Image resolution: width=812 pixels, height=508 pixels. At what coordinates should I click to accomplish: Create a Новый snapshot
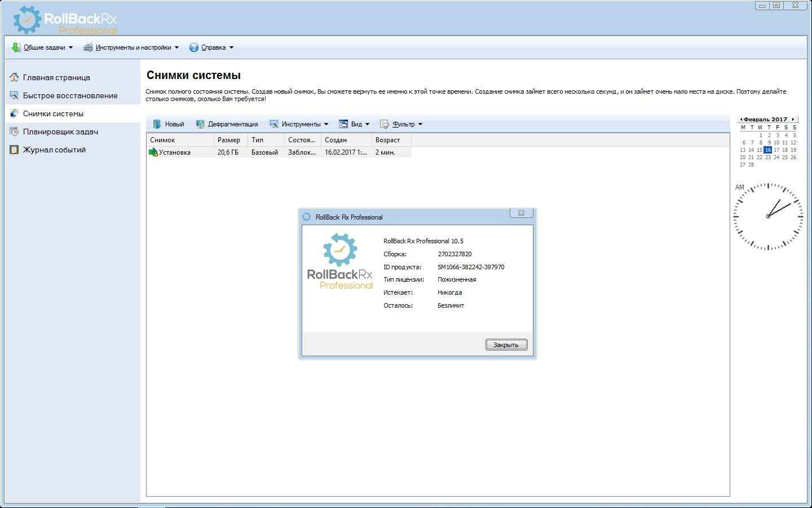point(169,124)
